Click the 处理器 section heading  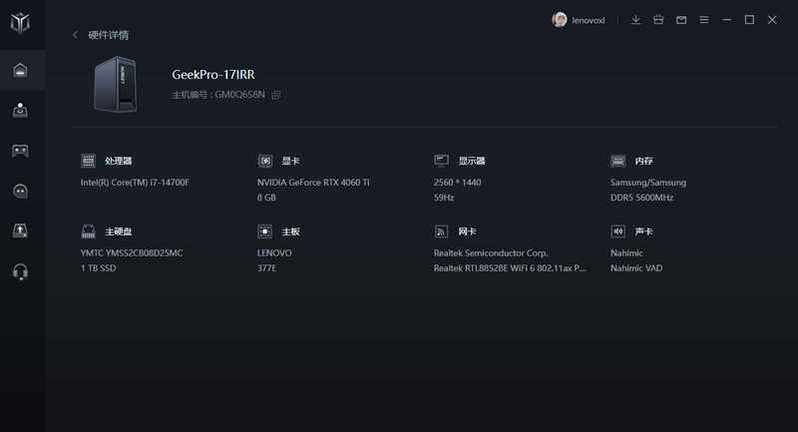(118, 161)
